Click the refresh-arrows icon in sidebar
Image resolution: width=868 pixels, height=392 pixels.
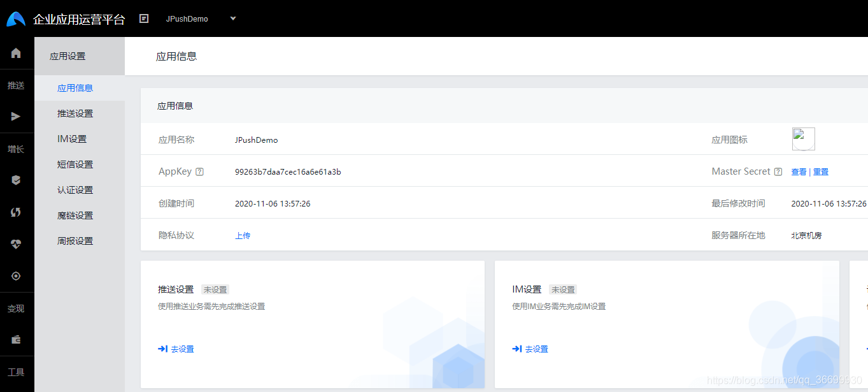[17, 212]
